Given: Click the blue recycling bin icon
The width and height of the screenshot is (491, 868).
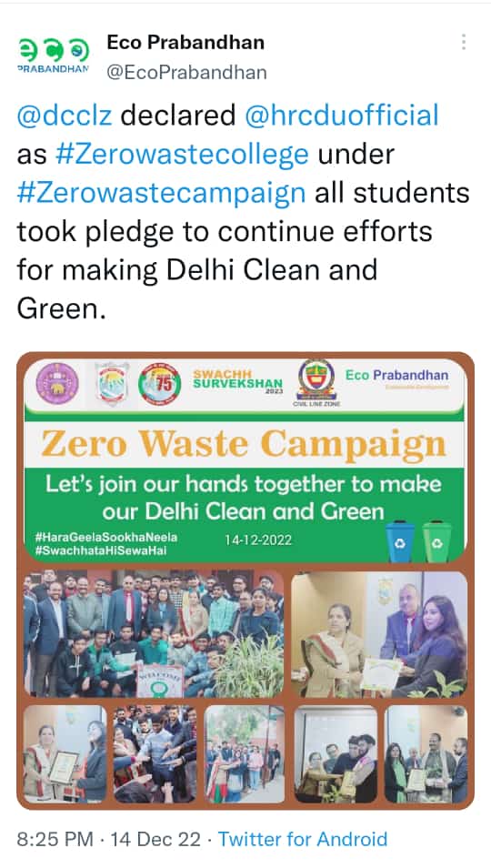Looking at the screenshot, I should coord(398,540).
